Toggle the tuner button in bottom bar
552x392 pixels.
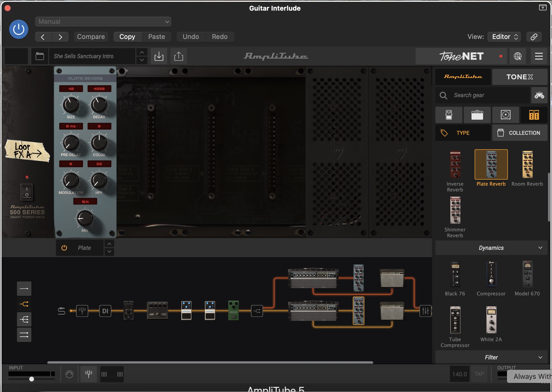89,374
